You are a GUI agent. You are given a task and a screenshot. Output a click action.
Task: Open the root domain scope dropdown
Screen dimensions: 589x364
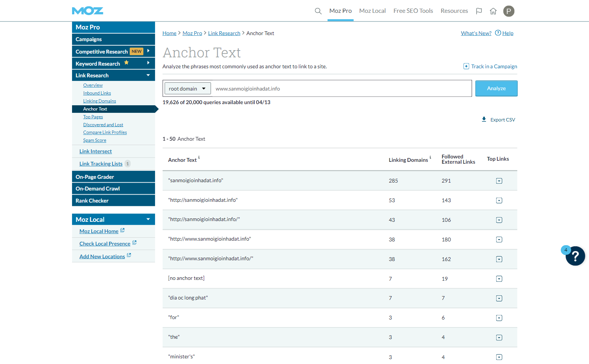click(x=188, y=89)
